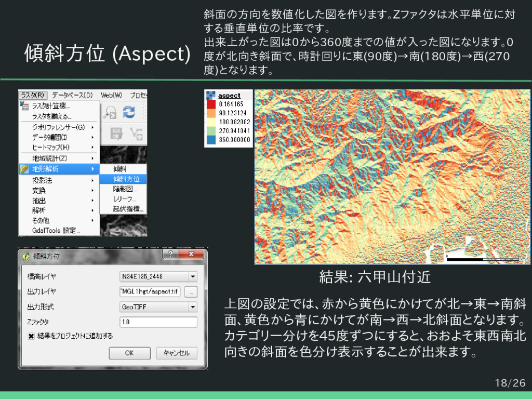
Task: Click the browse button beside output path
Action: 191,292
